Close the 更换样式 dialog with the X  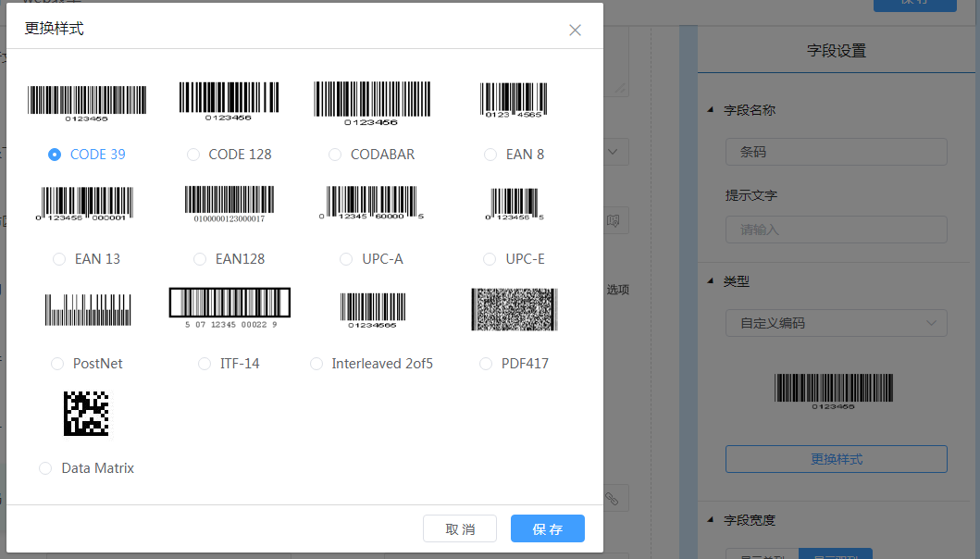pyautogui.click(x=575, y=30)
